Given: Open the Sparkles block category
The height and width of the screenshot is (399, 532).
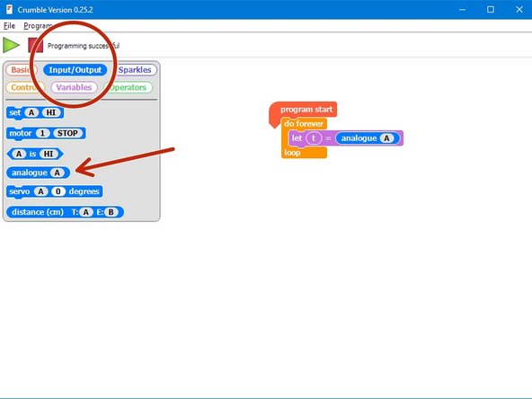Looking at the screenshot, I should [135, 70].
